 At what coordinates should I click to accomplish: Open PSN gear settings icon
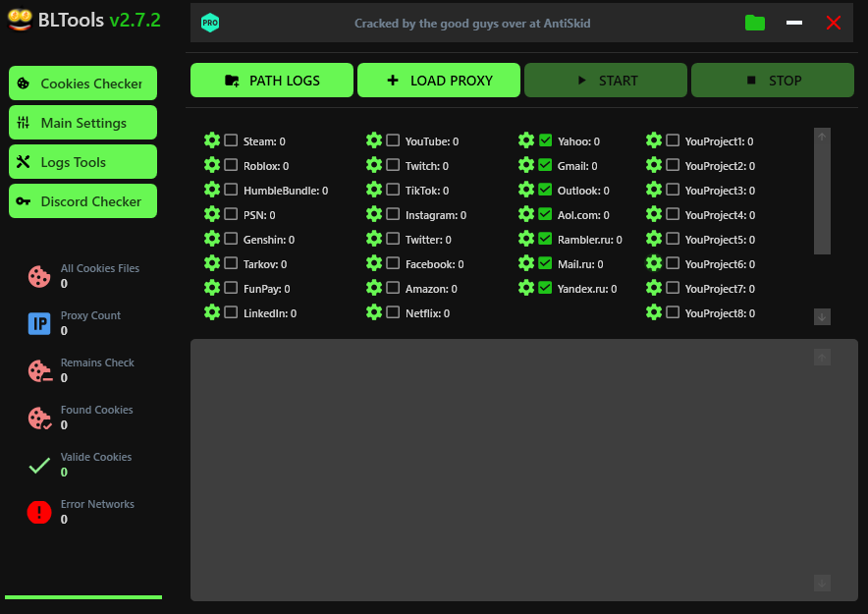[212, 214]
